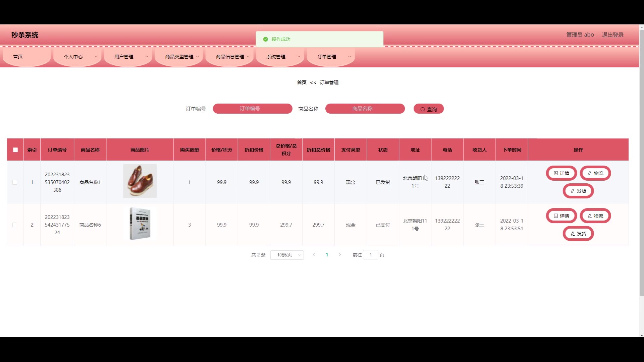The image size is (644, 362).
Task: Open 物流 for order row two
Action: (x=595, y=216)
